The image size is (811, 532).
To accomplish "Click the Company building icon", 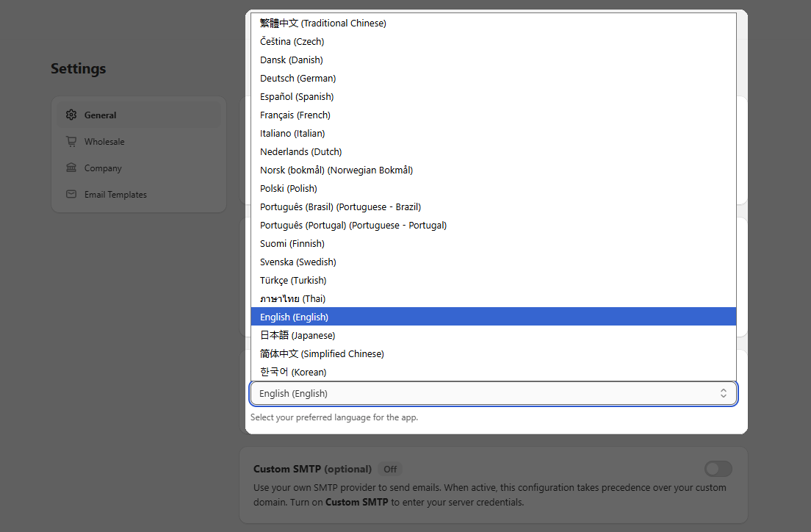I will (x=71, y=168).
